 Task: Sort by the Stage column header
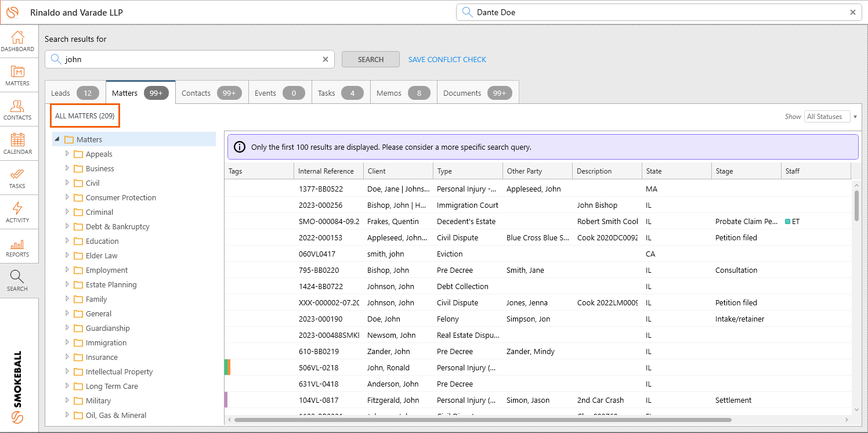click(x=747, y=171)
